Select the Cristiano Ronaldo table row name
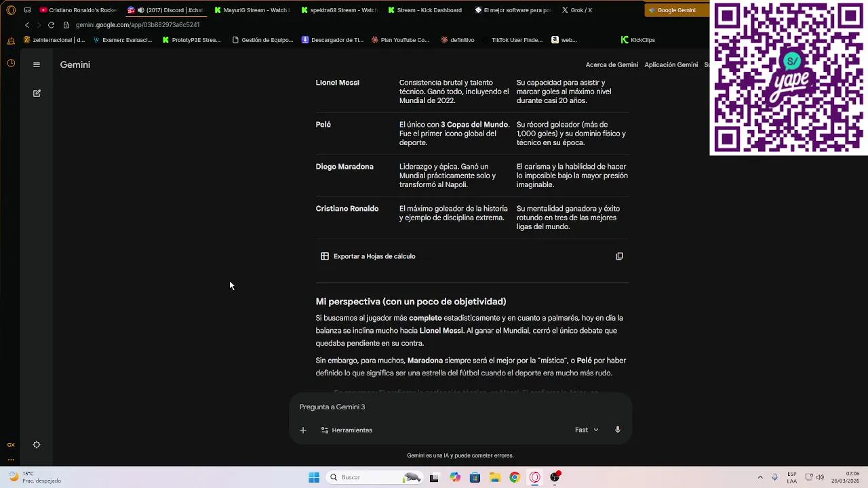The width and height of the screenshot is (868, 488). pos(347,209)
